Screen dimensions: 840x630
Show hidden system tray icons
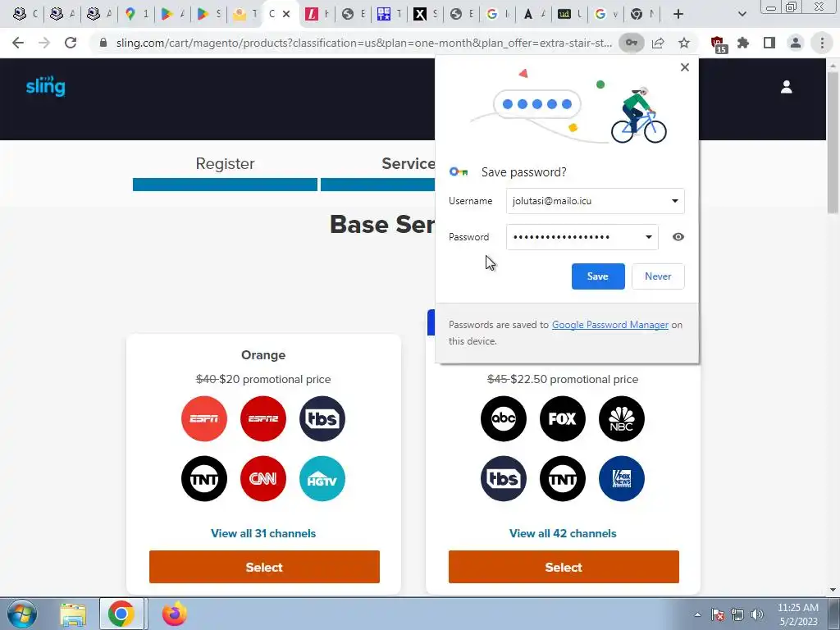[x=697, y=614]
